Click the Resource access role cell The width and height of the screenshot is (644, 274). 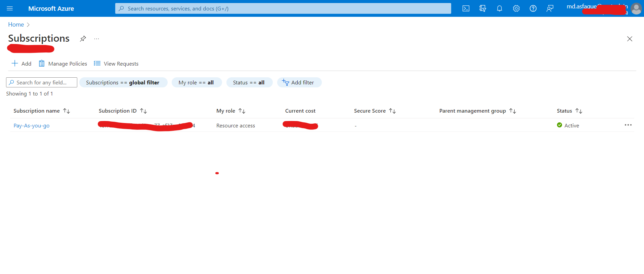tap(235, 125)
